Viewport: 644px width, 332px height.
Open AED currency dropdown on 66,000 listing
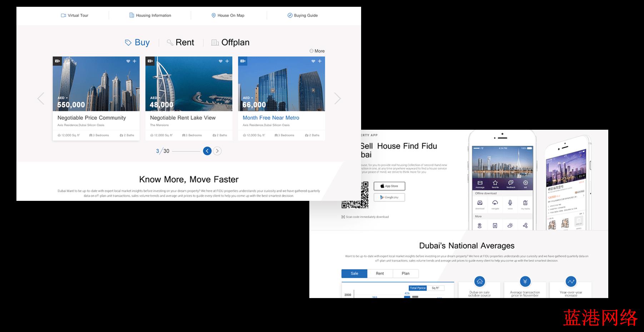tap(248, 98)
